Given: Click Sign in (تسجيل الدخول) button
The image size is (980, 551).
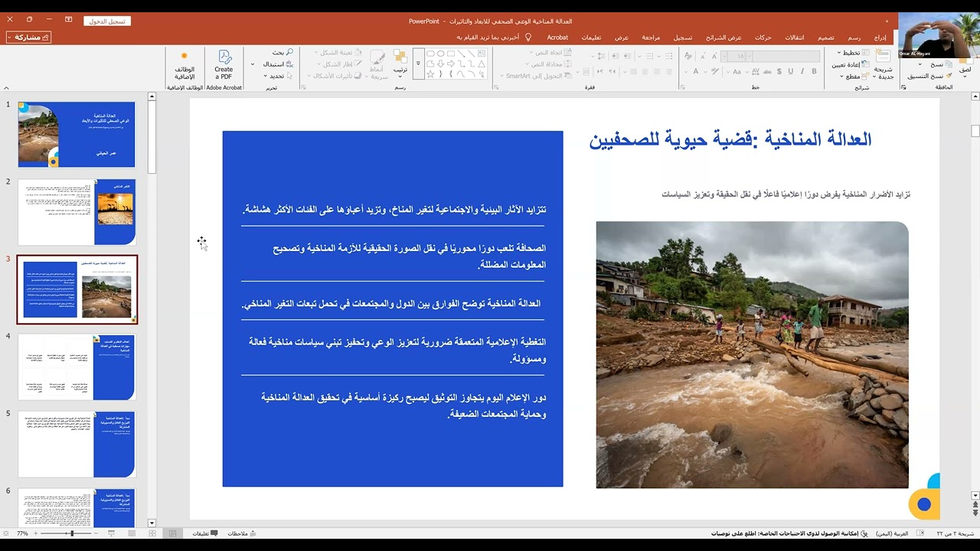Looking at the screenshot, I should 106,21.
